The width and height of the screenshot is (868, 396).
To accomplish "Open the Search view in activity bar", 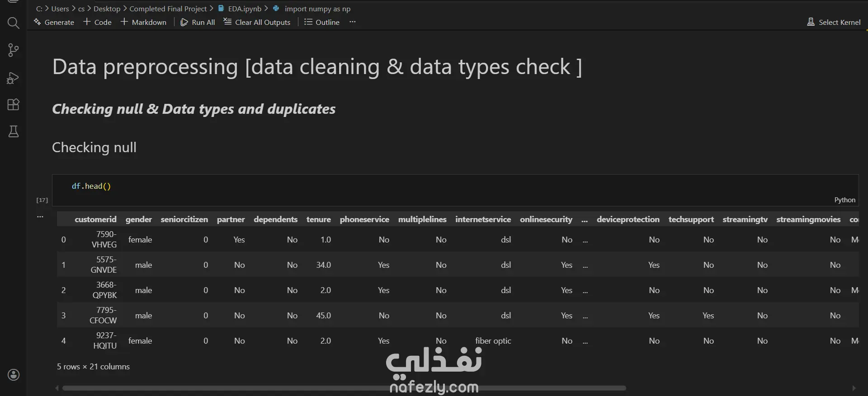I will tap(14, 23).
